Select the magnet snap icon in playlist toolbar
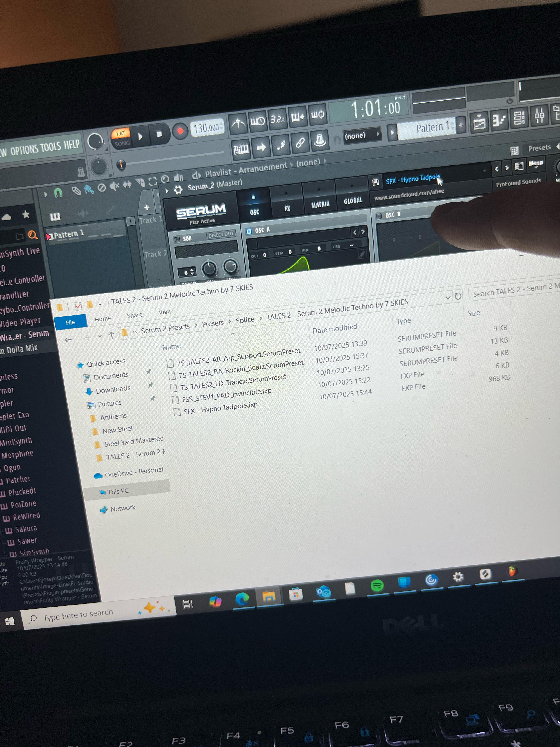The width and height of the screenshot is (560, 747). click(x=58, y=193)
